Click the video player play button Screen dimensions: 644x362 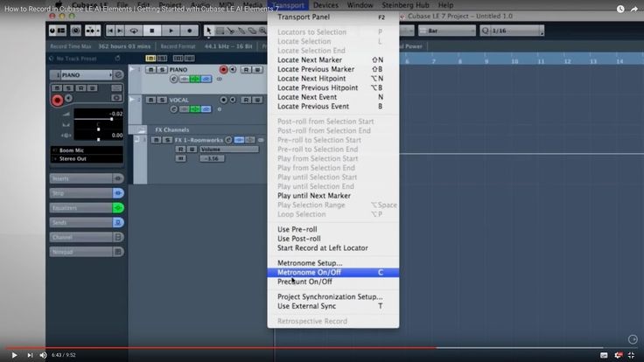(x=14, y=355)
